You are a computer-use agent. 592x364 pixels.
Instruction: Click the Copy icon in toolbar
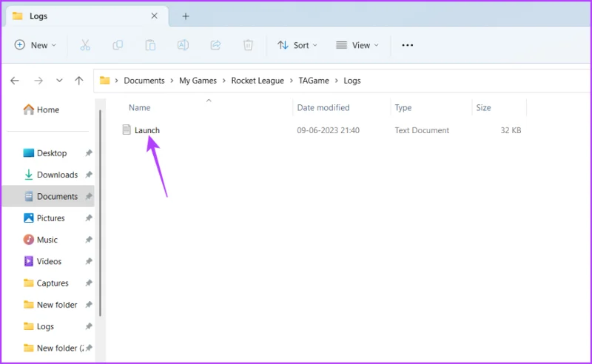(x=118, y=45)
